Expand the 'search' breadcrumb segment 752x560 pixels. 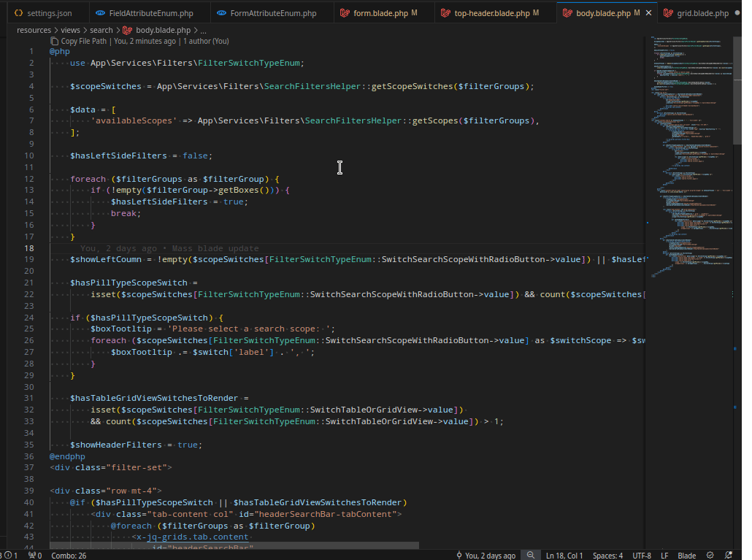101,30
